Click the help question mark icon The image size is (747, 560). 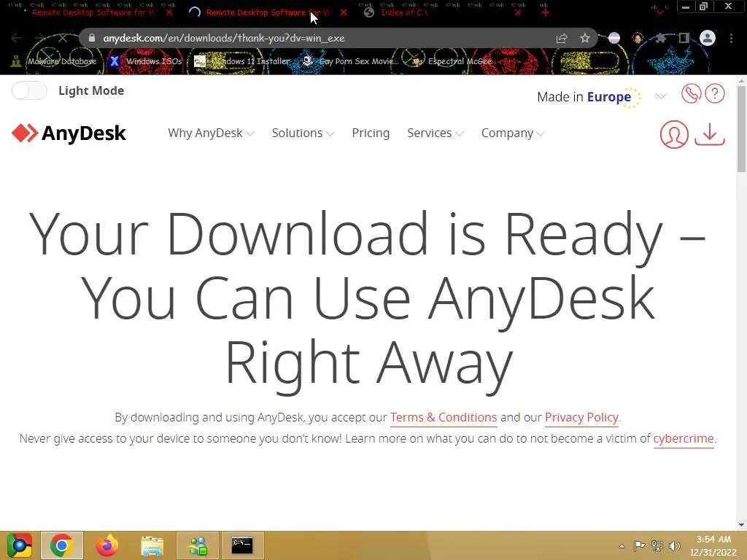pyautogui.click(x=715, y=93)
